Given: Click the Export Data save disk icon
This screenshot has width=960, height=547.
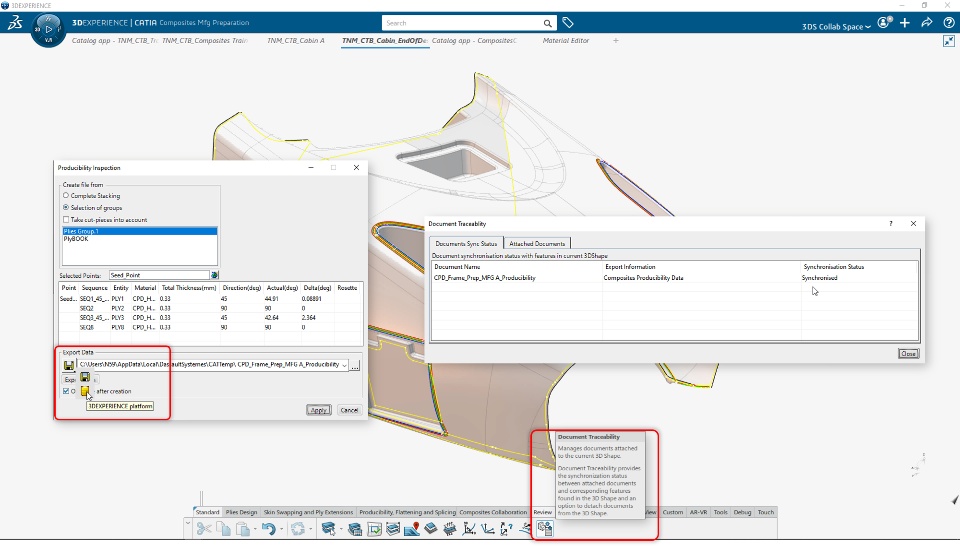Looking at the screenshot, I should pyautogui.click(x=69, y=365).
